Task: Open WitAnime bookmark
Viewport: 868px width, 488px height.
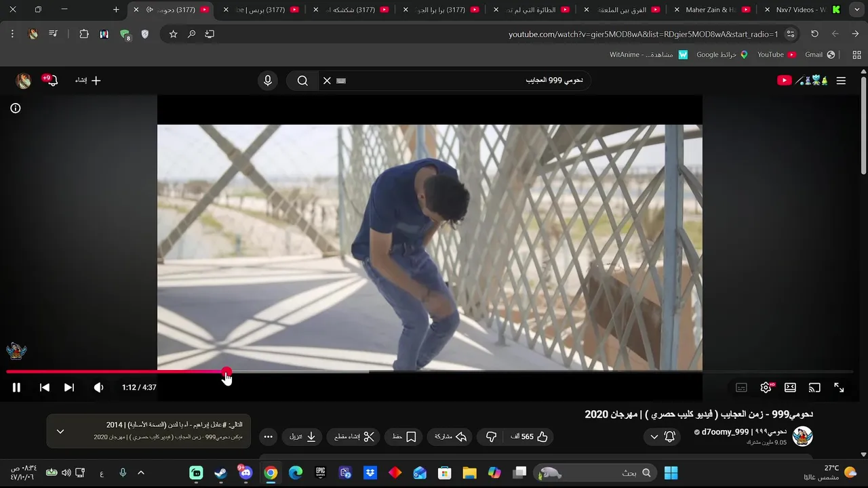Action: coord(648,55)
